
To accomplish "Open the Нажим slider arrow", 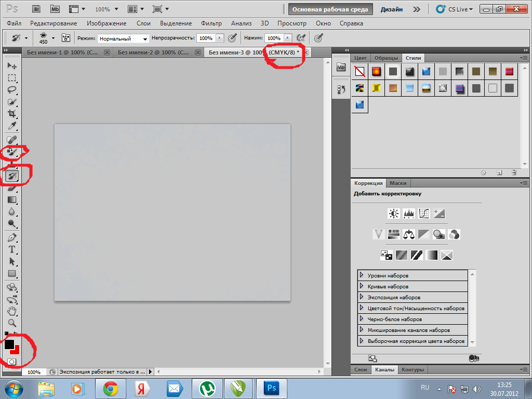I will tap(288, 38).
